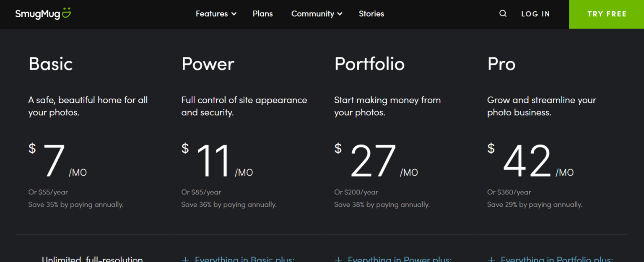Select the Basic plan heading
The height and width of the screenshot is (262, 644).
(x=50, y=64)
